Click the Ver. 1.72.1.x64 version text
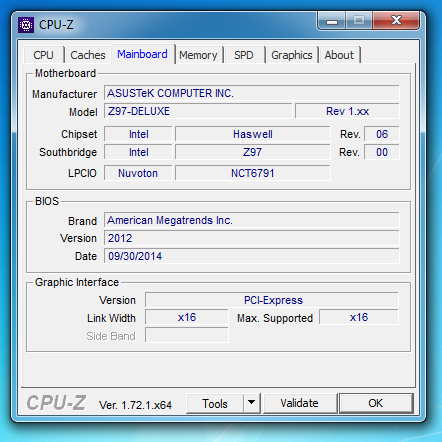Screen dimensions: 442x442 (135, 405)
